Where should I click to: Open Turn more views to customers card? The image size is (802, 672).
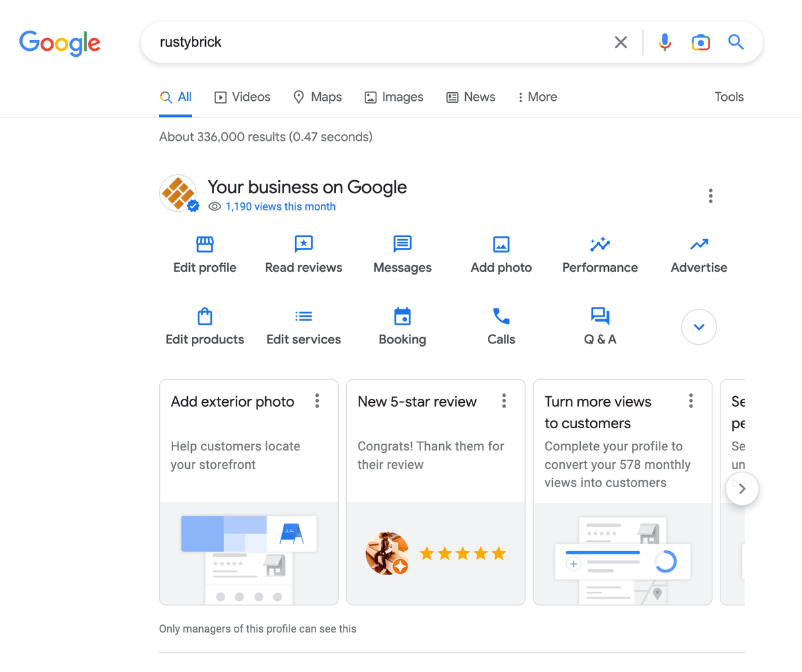[622, 492]
